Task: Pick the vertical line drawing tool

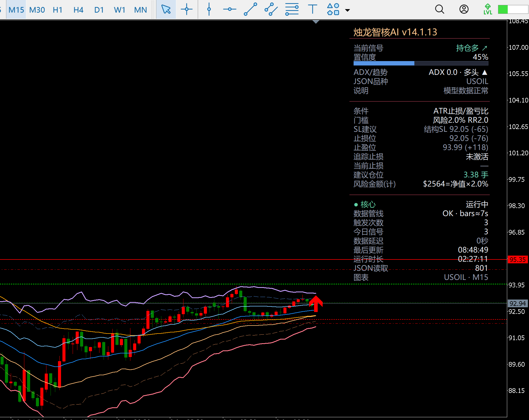Action: [209, 9]
